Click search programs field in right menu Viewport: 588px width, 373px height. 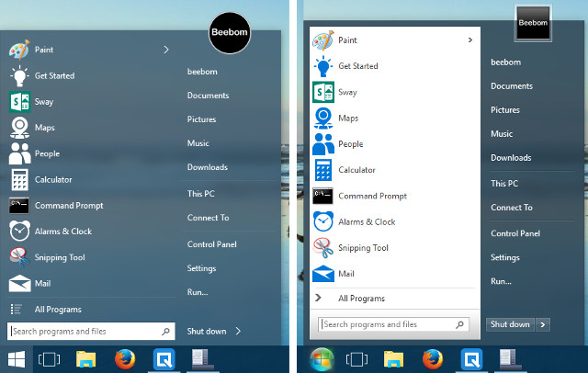click(x=393, y=324)
